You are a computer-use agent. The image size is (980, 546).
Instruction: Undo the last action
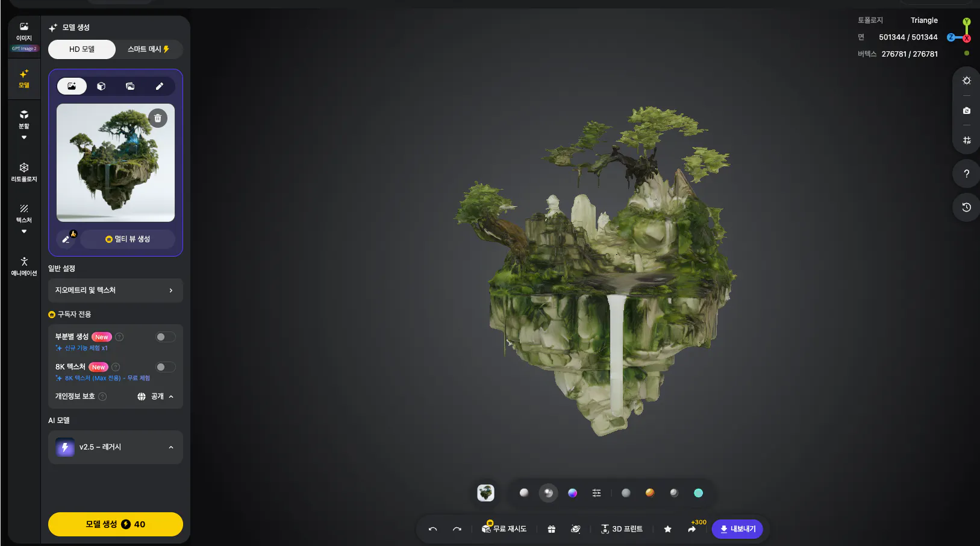point(432,529)
